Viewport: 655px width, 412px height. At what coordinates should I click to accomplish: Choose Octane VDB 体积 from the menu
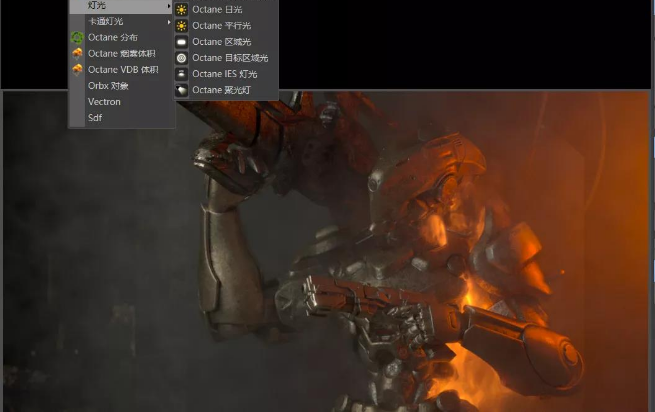click(121, 69)
